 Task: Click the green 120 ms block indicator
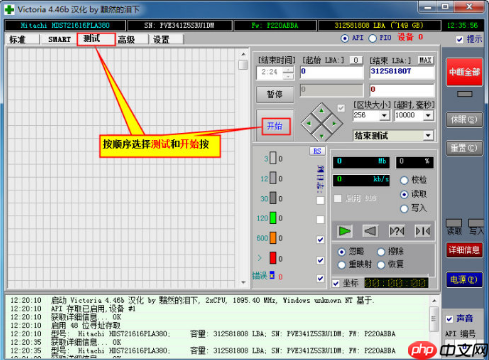pos(273,218)
